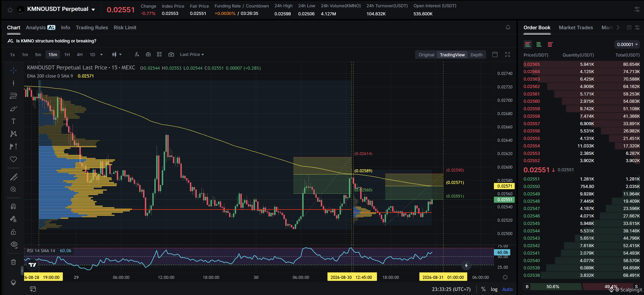The width and height of the screenshot is (644, 295).
Task: Delete drawings with the trash icon
Action: tap(14, 262)
